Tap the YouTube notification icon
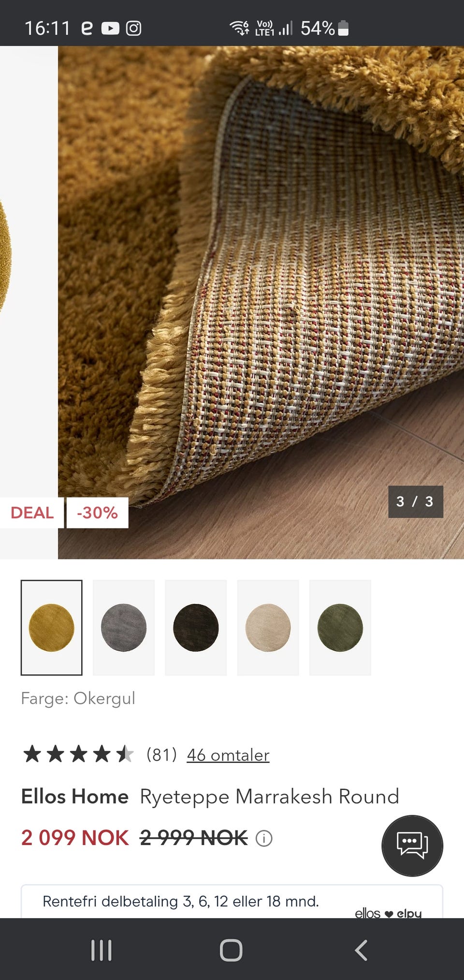Image resolution: width=464 pixels, height=980 pixels. point(110,29)
